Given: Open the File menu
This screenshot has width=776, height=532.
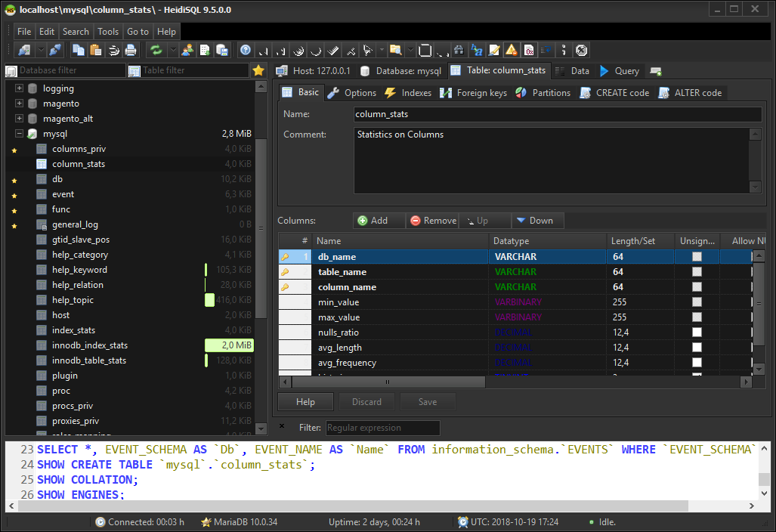Looking at the screenshot, I should 23,32.
